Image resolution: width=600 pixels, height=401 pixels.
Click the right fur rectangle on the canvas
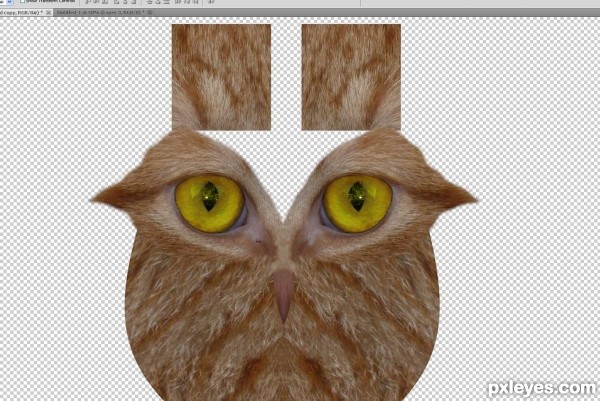point(351,77)
